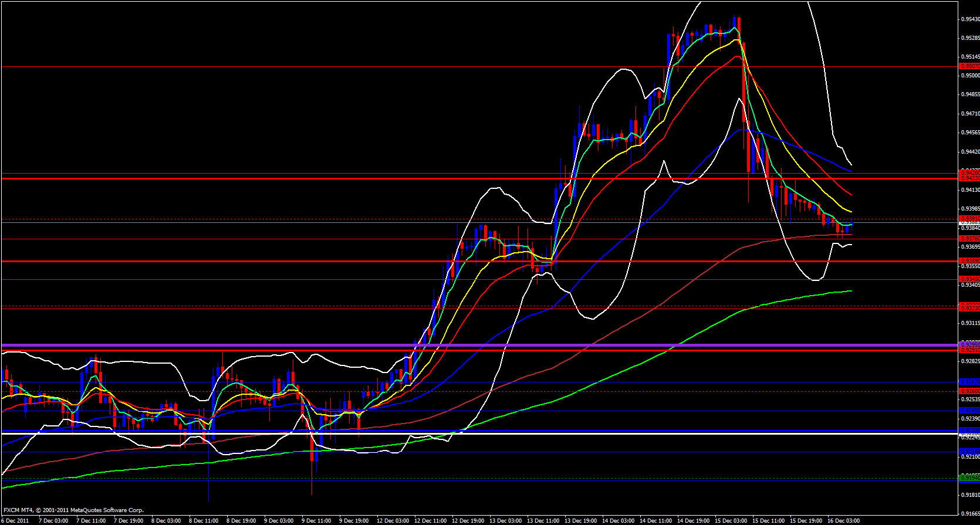This screenshot has width=980, height=525.
Task: Click the red 0.95070 price label
Action: [x=969, y=66]
